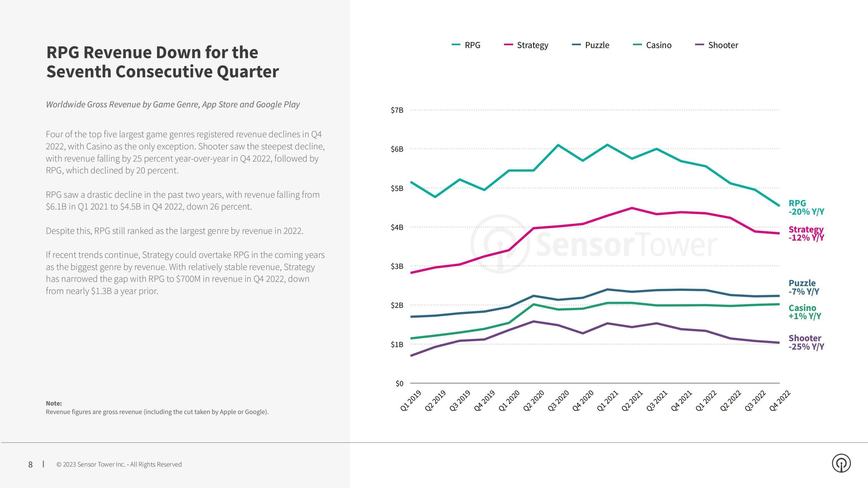Click the $7B y-axis label
The image size is (868, 488).
[x=397, y=110]
